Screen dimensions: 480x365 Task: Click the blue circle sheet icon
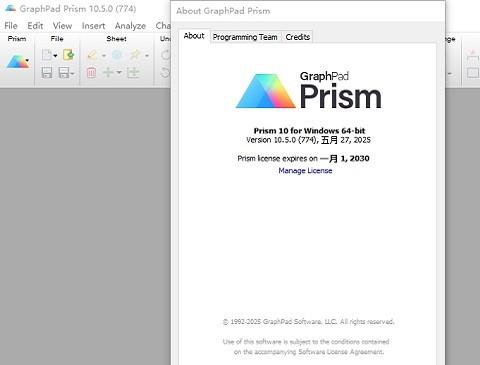click(117, 55)
